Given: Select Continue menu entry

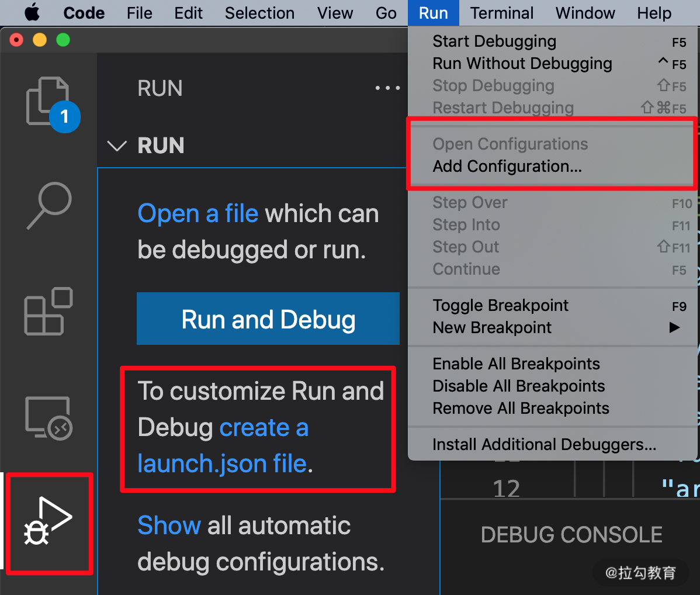Looking at the screenshot, I should click(x=553, y=269).
